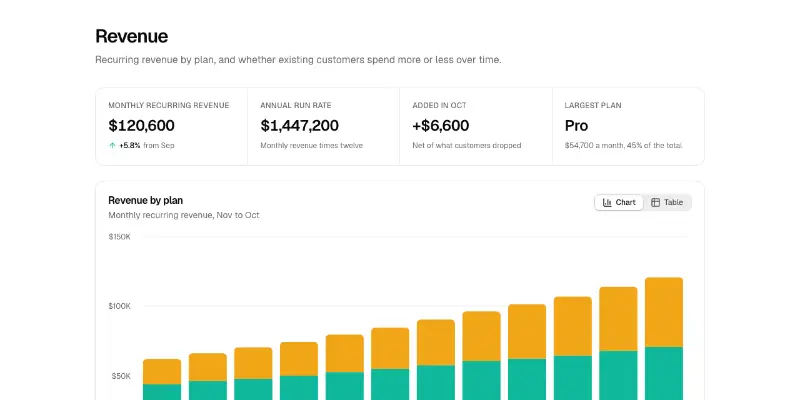Click the ADDED IN OCT label
This screenshot has width=800, height=400.
point(439,106)
